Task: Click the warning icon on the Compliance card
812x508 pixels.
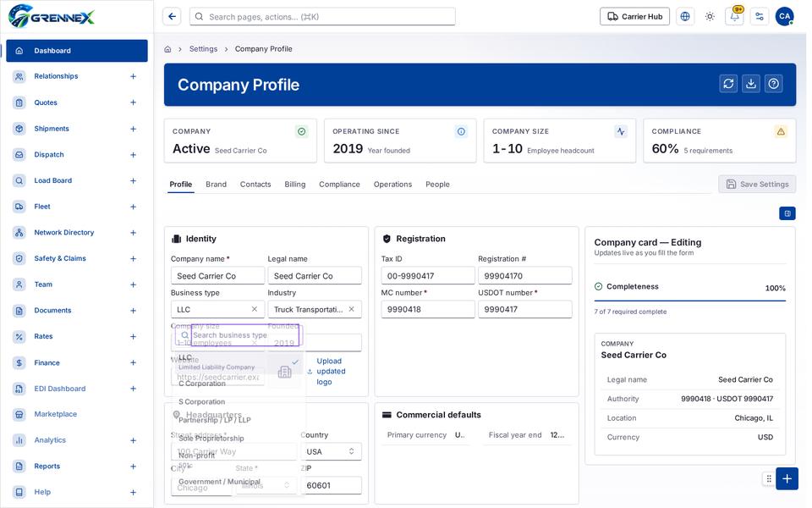Action: (x=781, y=132)
